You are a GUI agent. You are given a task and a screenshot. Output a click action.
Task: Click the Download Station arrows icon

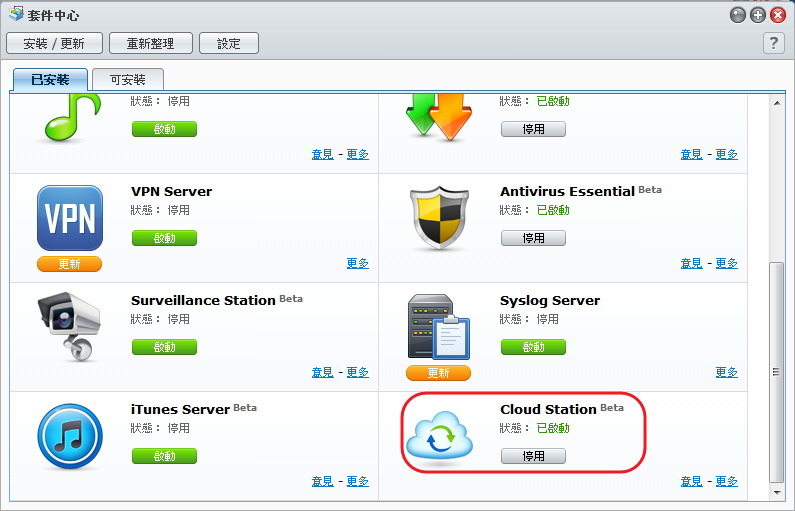(x=439, y=117)
